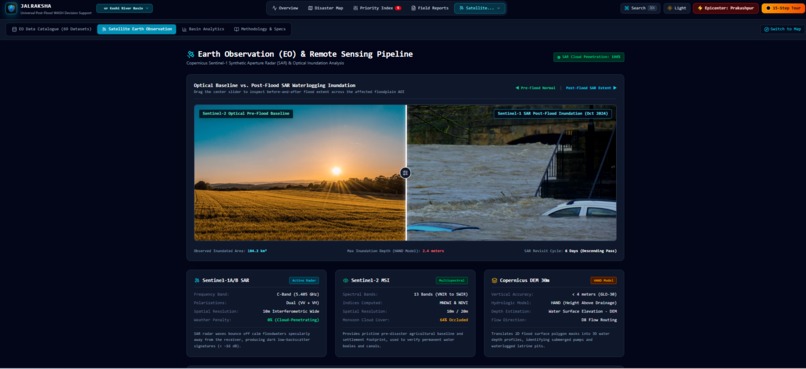Viewport: 806px width, 369px height.
Task: Open the EO Data Catalogue tab
Action: [x=51, y=29]
